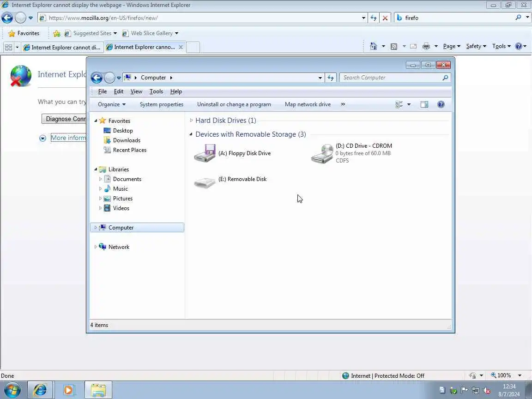
Task: Click the Quick Tabs icon in IE
Action: (x=8, y=48)
